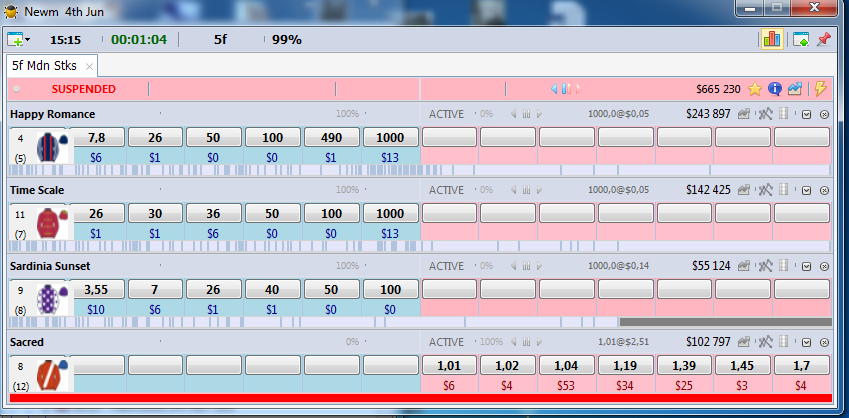Click Happy Romance jockey silks thumbnail
The height and width of the screenshot is (418, 849).
pos(52,147)
